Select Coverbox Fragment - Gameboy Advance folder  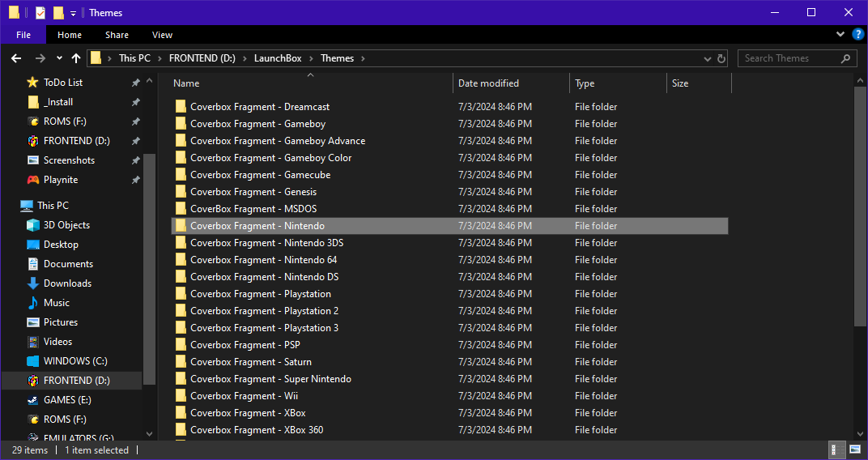[450, 141]
